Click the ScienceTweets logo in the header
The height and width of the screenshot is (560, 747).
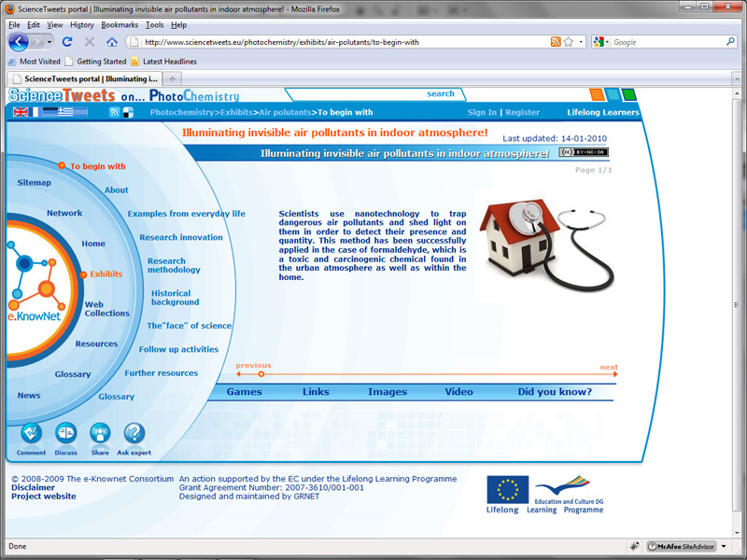click(62, 96)
